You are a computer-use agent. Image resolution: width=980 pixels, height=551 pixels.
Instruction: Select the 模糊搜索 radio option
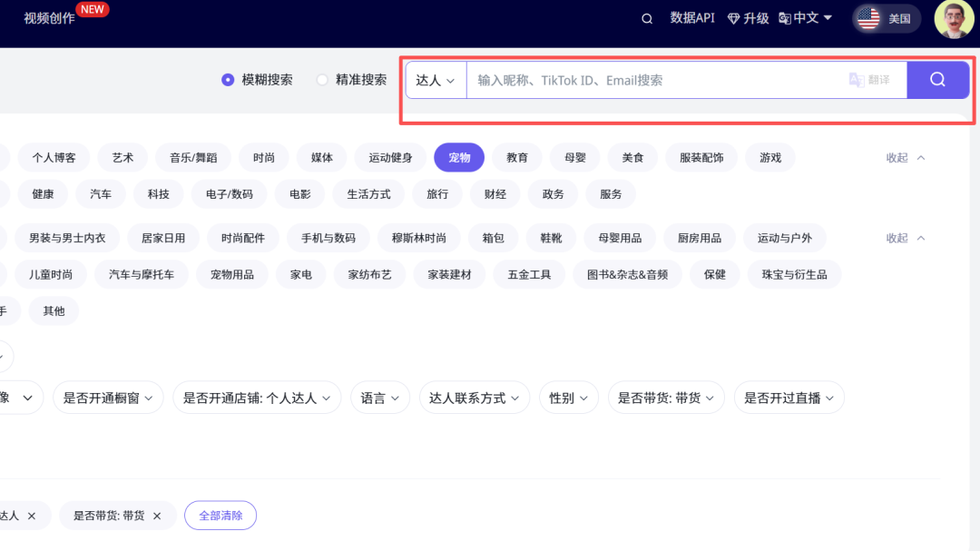[x=228, y=80]
